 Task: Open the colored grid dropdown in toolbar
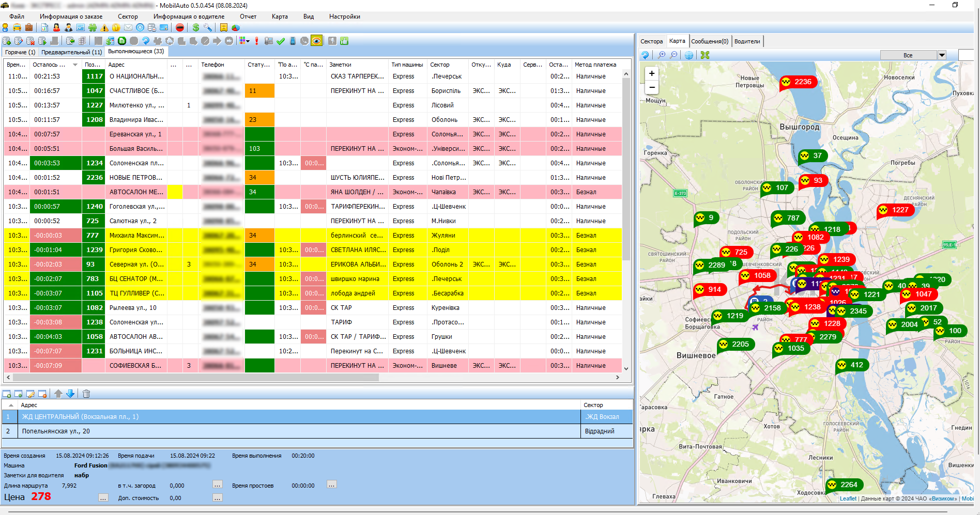pos(244,41)
